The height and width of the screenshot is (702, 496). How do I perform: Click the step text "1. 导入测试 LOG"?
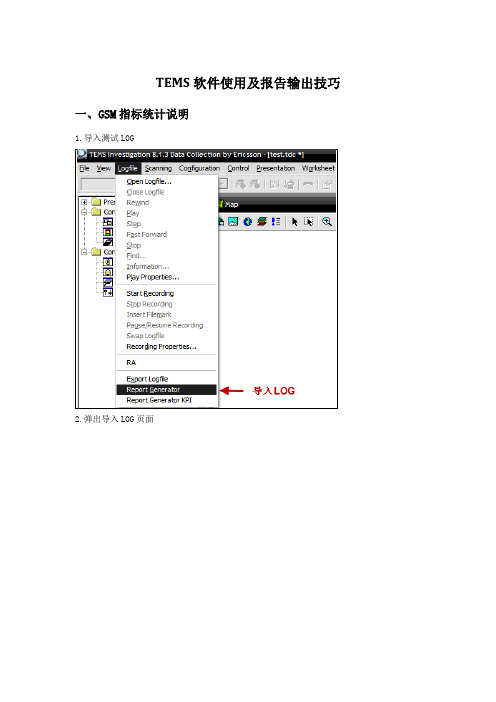(105, 138)
